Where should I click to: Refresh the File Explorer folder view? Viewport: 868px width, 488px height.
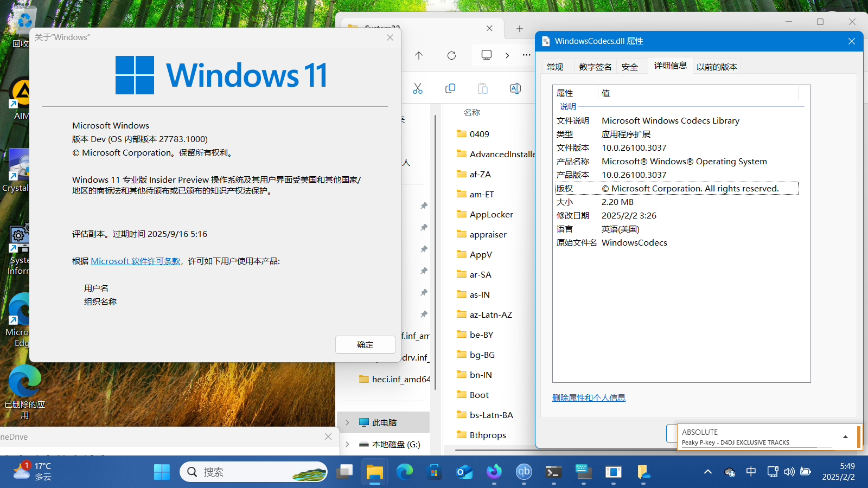tap(451, 55)
